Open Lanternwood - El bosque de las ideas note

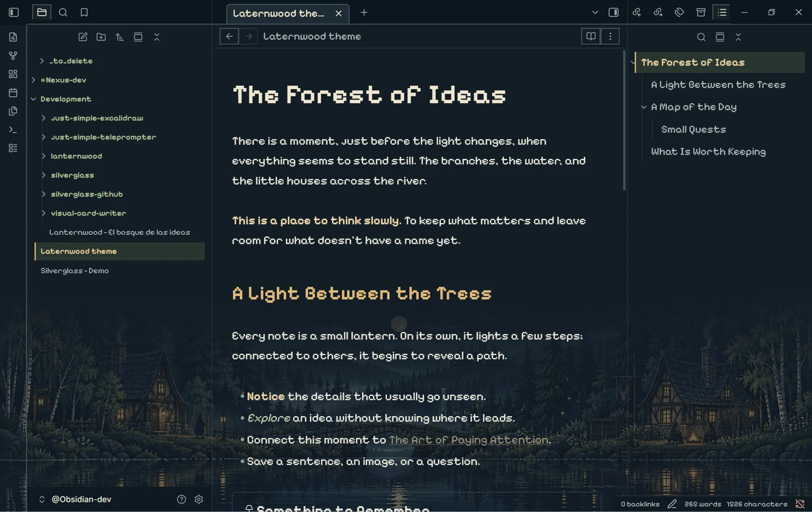pos(119,232)
